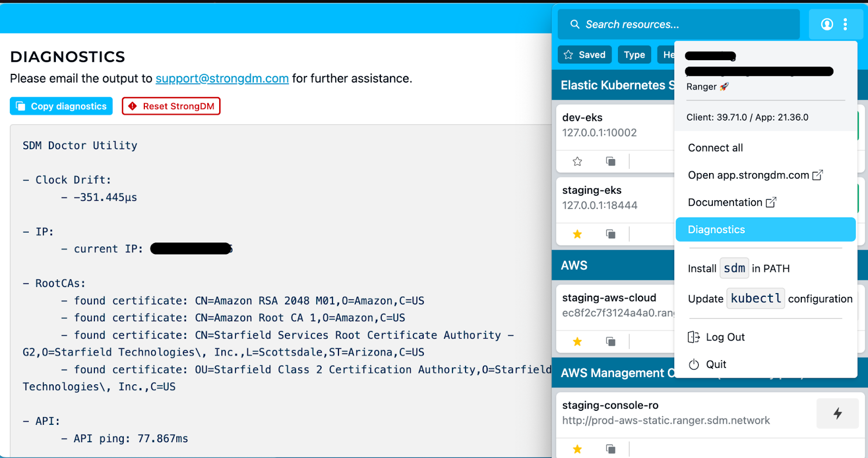Screen dimensions: 868x458
Task: Click the address 127.0.0.1:10002
Action: coord(599,132)
